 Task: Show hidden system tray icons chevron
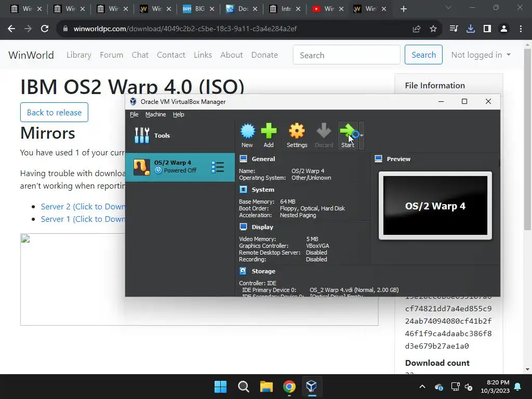[x=422, y=387]
